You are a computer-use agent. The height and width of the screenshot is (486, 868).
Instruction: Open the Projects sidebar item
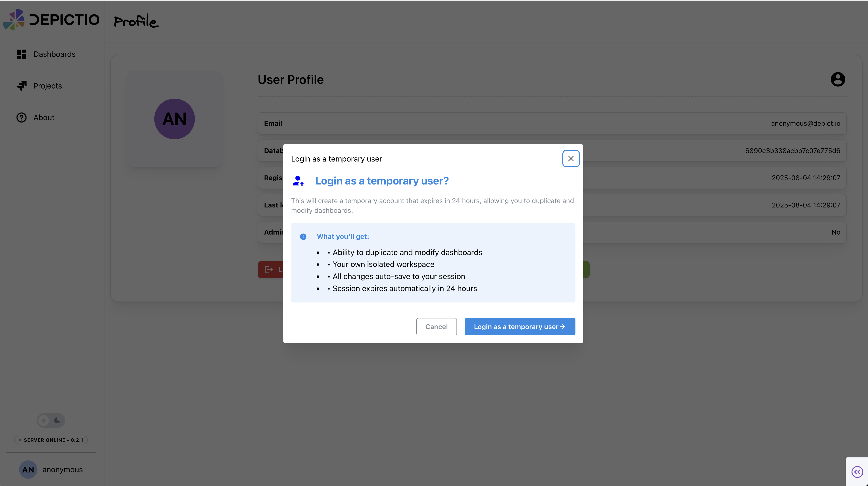tap(48, 86)
